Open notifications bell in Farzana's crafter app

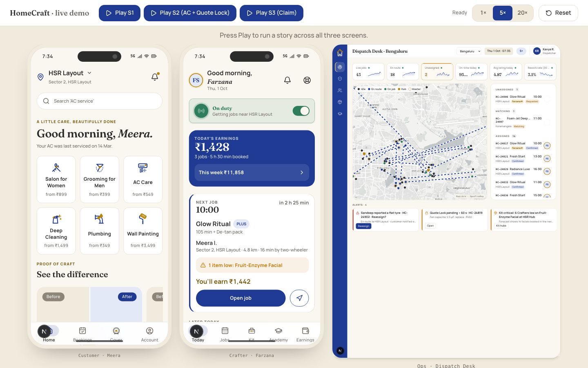coord(287,80)
